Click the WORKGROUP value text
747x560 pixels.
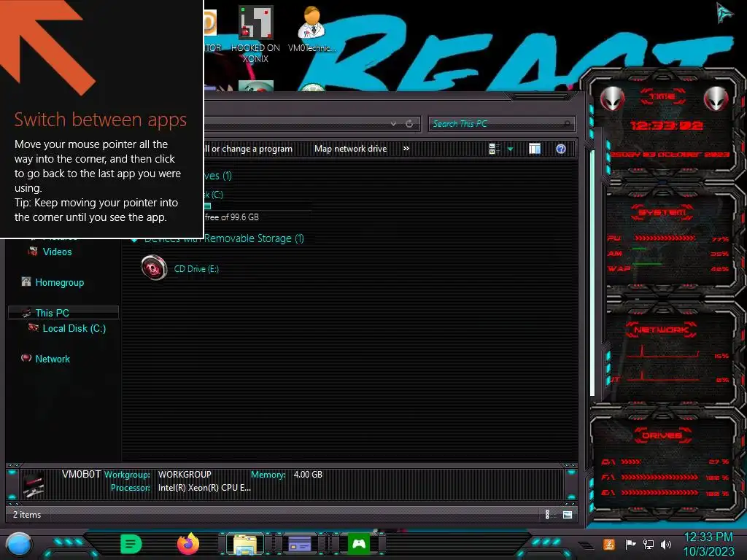(185, 475)
